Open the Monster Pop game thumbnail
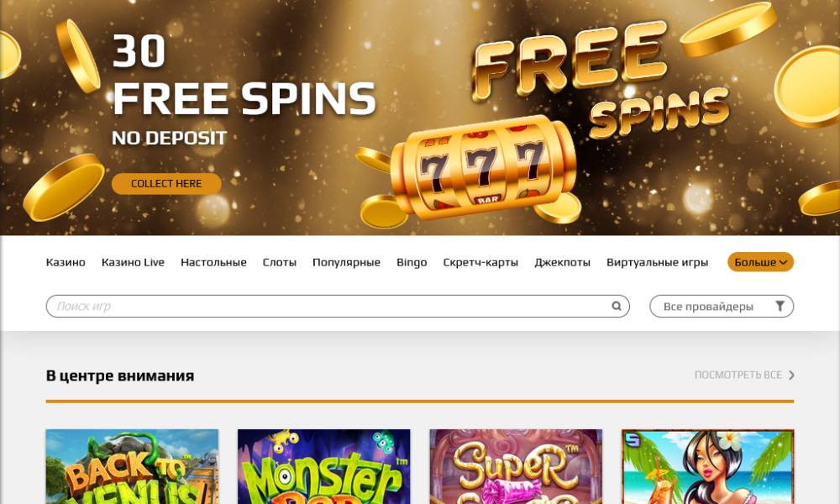The image size is (840, 504). [x=323, y=466]
